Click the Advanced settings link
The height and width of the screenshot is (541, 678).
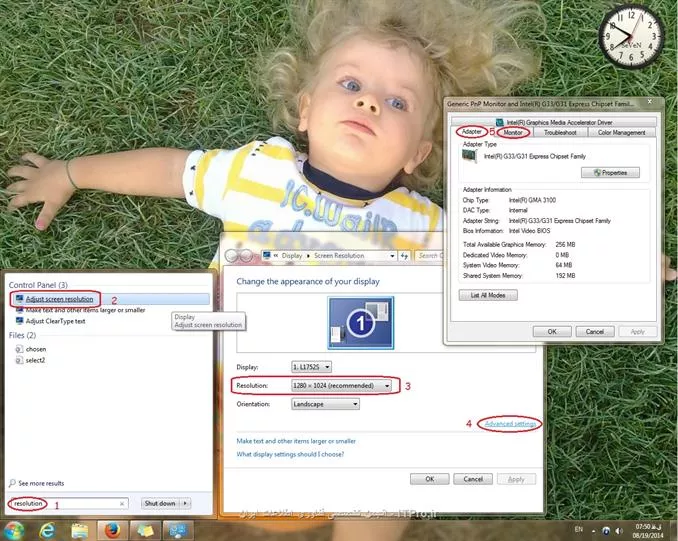click(x=510, y=424)
